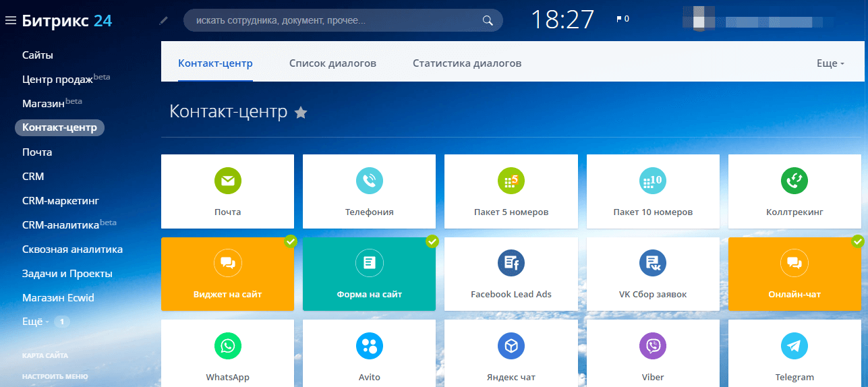Open the Viber channel icon
This screenshot has height=387, width=868.
pyautogui.click(x=652, y=346)
